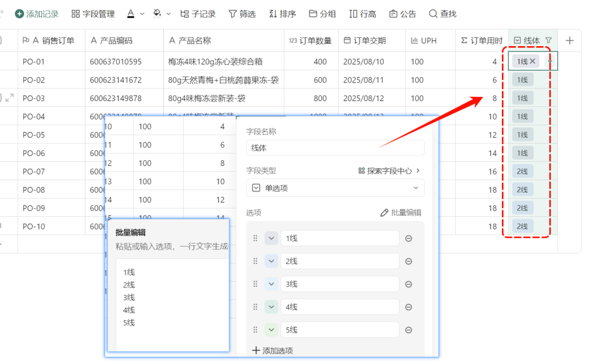Open color picker for option 5线

click(x=271, y=330)
